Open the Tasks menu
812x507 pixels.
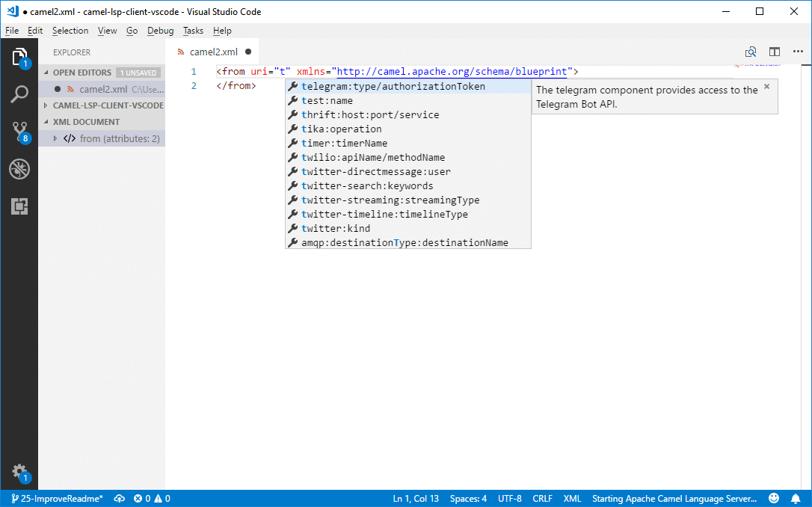click(193, 31)
